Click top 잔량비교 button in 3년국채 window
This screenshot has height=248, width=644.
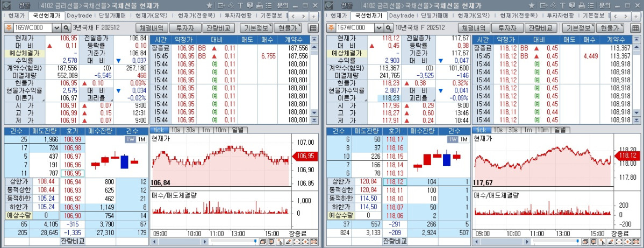pos(219,28)
